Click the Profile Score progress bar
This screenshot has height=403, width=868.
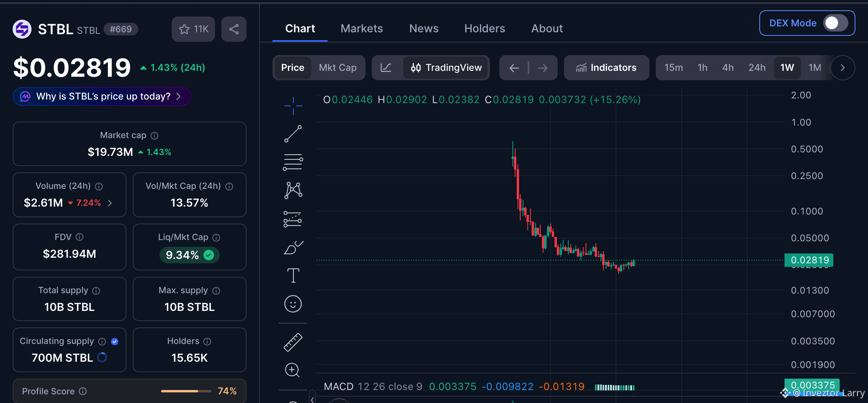point(186,391)
